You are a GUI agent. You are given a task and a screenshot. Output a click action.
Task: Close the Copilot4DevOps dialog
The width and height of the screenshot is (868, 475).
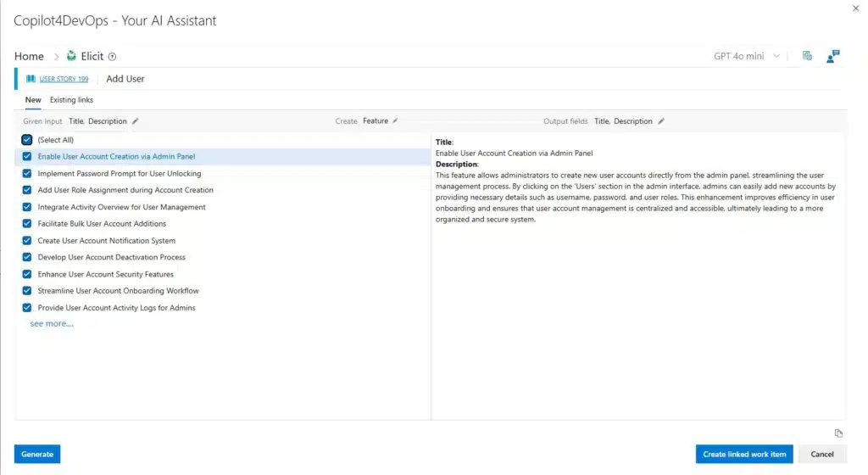pyautogui.click(x=856, y=8)
